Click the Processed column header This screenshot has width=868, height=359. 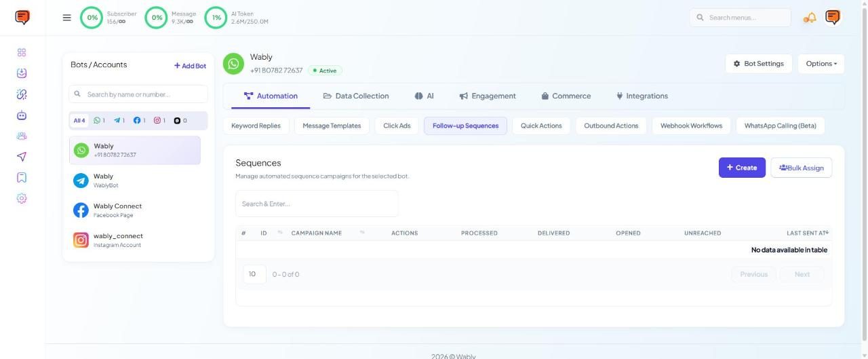coord(479,233)
